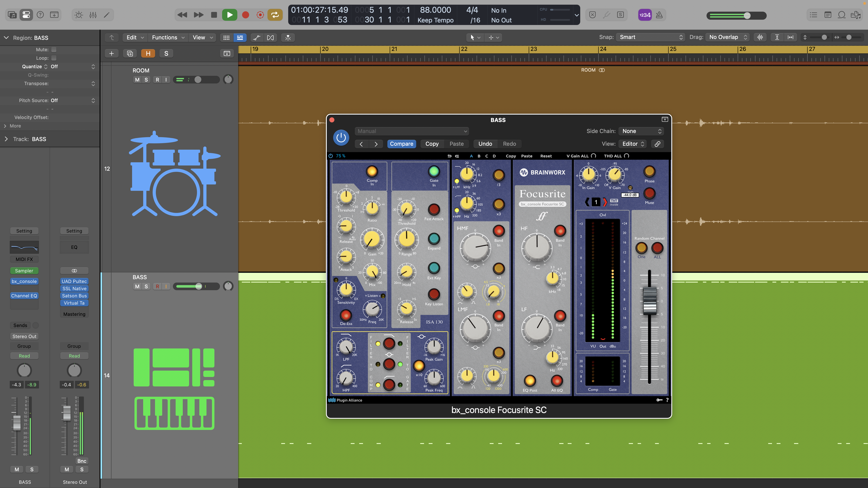Mute the ROOM track with M button
This screenshot has height=488, width=868.
[x=137, y=79]
